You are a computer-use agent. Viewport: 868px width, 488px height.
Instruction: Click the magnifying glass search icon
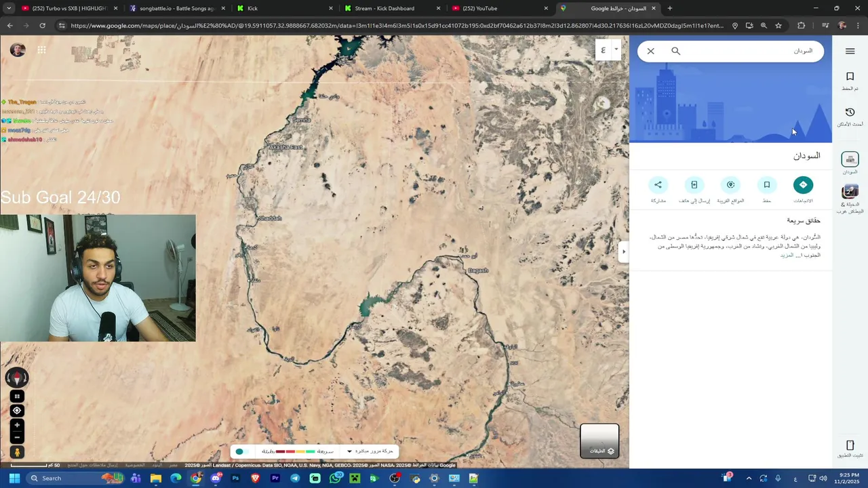pos(675,51)
